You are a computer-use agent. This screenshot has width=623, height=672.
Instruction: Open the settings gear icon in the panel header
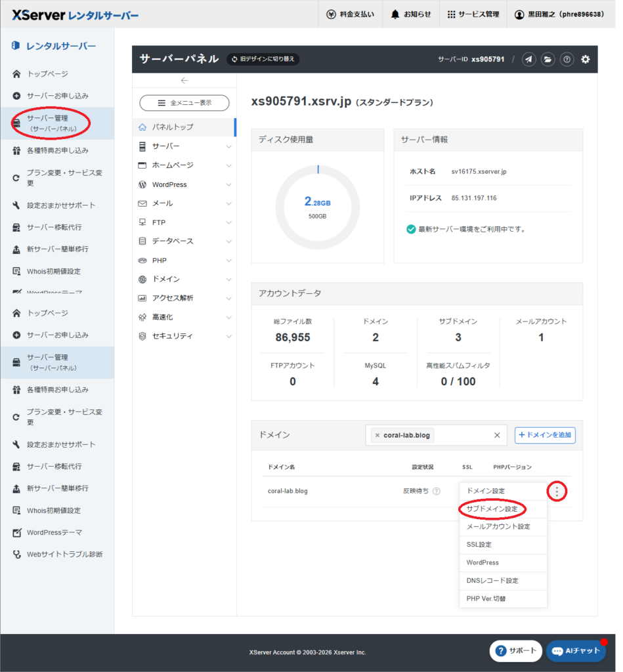pyautogui.click(x=586, y=59)
